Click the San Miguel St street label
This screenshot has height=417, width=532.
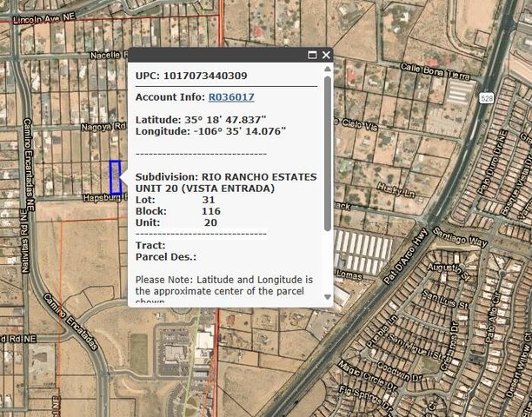pyautogui.click(x=416, y=347)
